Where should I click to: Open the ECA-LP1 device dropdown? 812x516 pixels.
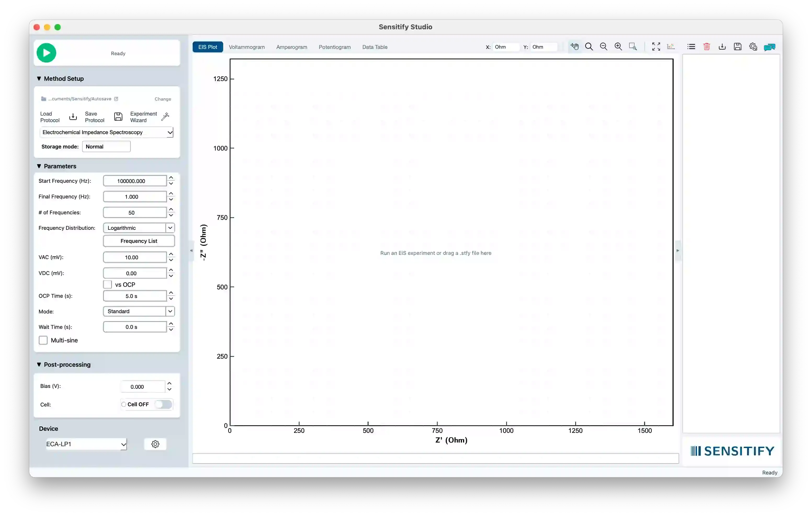[86, 444]
